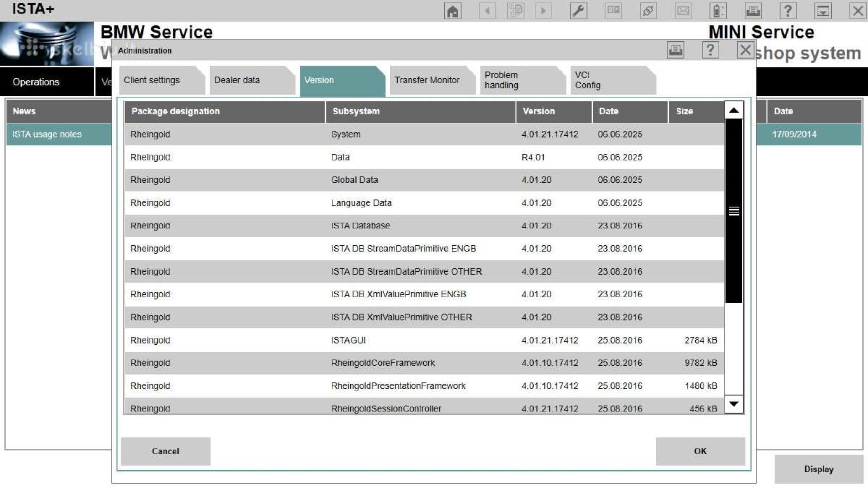
Task: Click the version list scrollbar thumb
Action: click(734, 211)
